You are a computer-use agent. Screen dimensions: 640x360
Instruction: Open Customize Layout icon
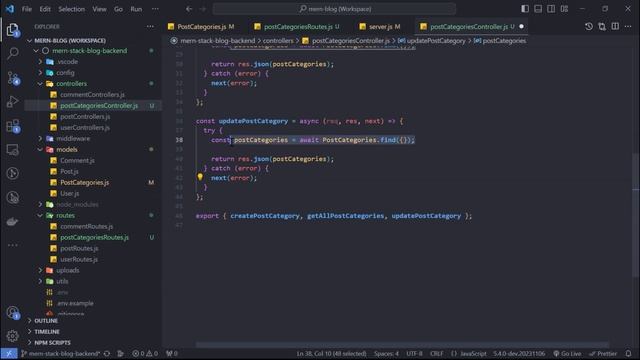[564, 9]
